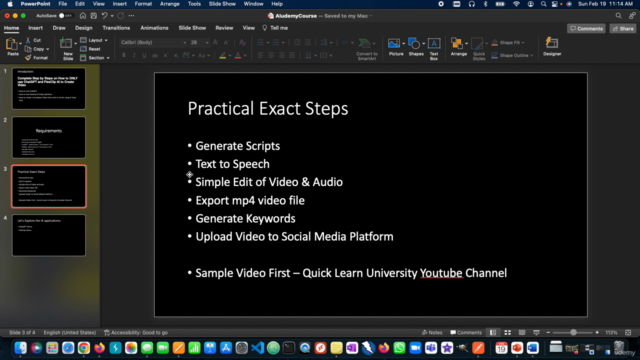Click the Undo arrow in title bar
Screen dimensions: 640x360
click(104, 16)
